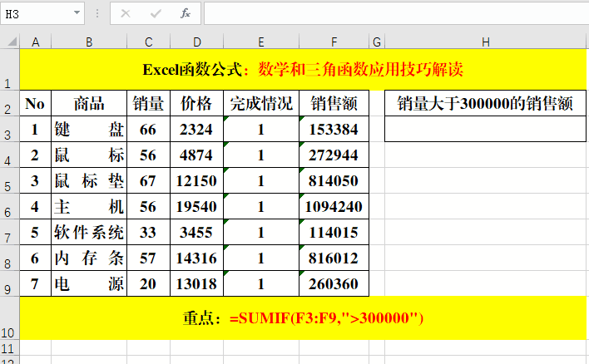This screenshot has width=589, height=364.
Task: Select row 2 header
Action: point(10,103)
